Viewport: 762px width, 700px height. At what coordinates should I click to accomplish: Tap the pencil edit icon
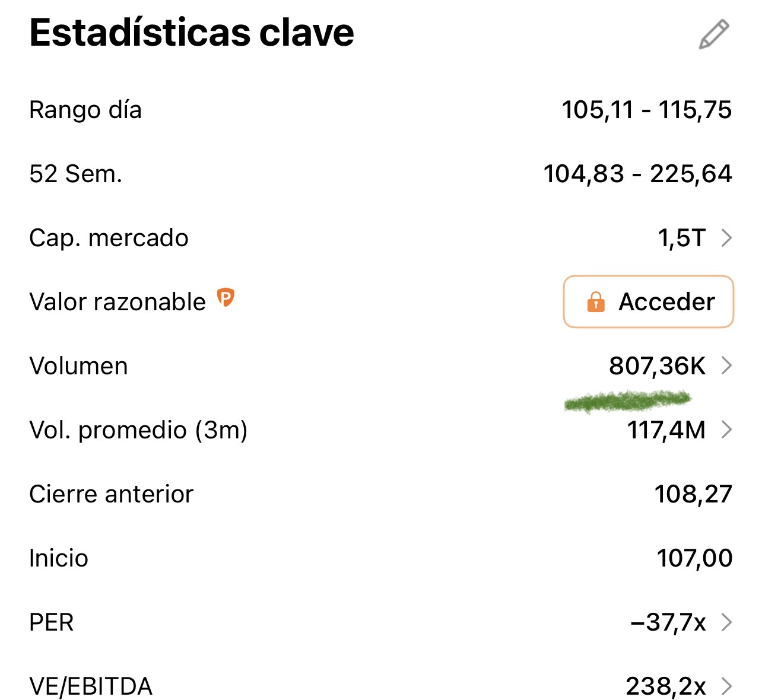pos(714,34)
